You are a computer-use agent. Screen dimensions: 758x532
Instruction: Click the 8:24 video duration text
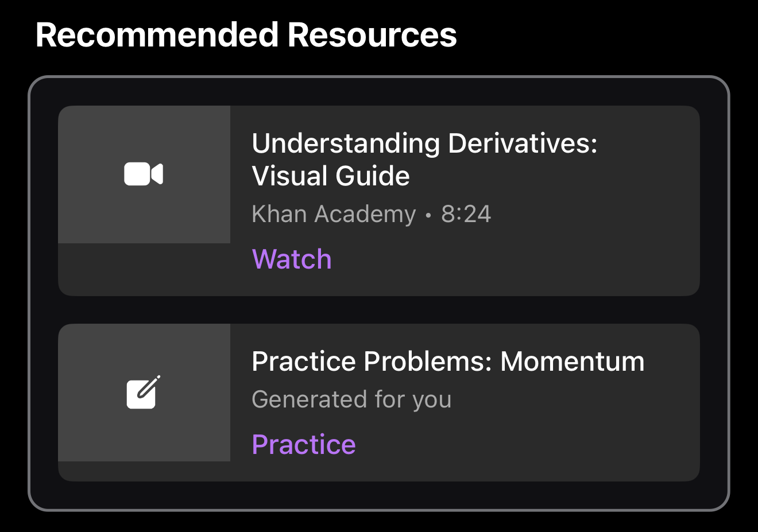coord(466,213)
